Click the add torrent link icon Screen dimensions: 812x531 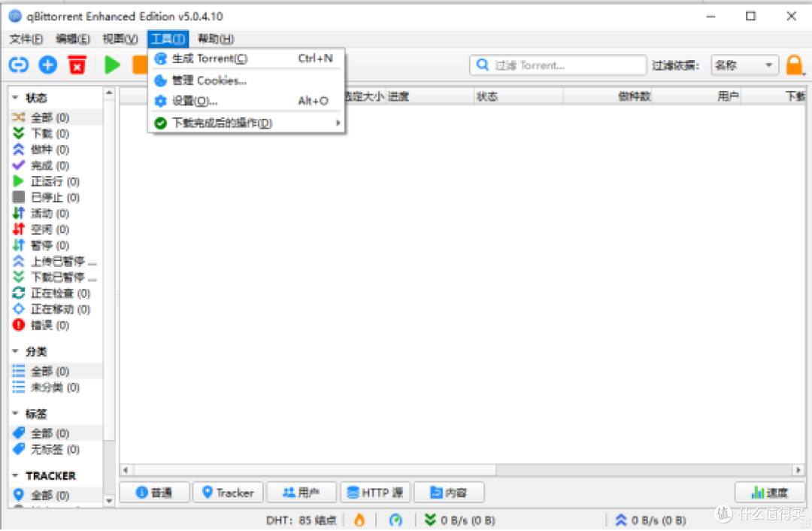tap(19, 65)
